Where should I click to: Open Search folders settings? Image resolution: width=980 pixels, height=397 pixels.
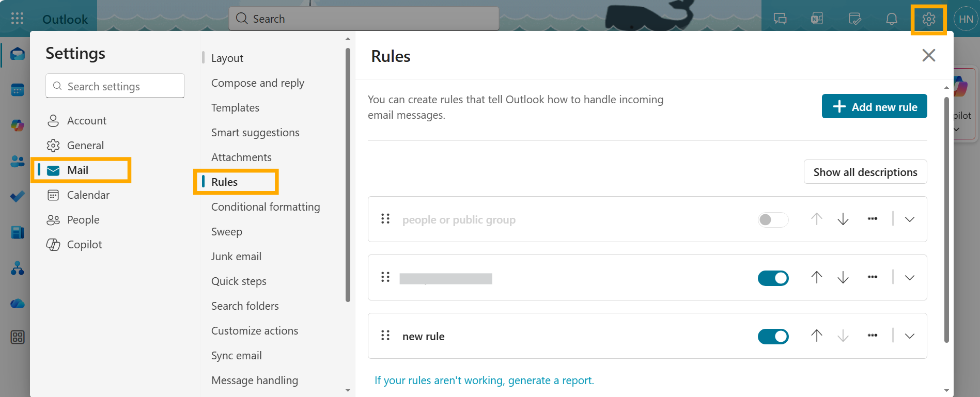click(x=245, y=306)
